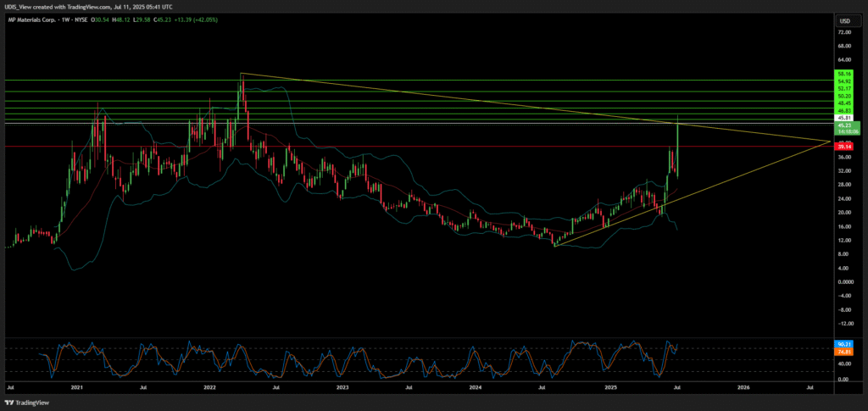The height and width of the screenshot is (411, 868).
Task: Click the 2026 label on time axis
Action: click(743, 386)
